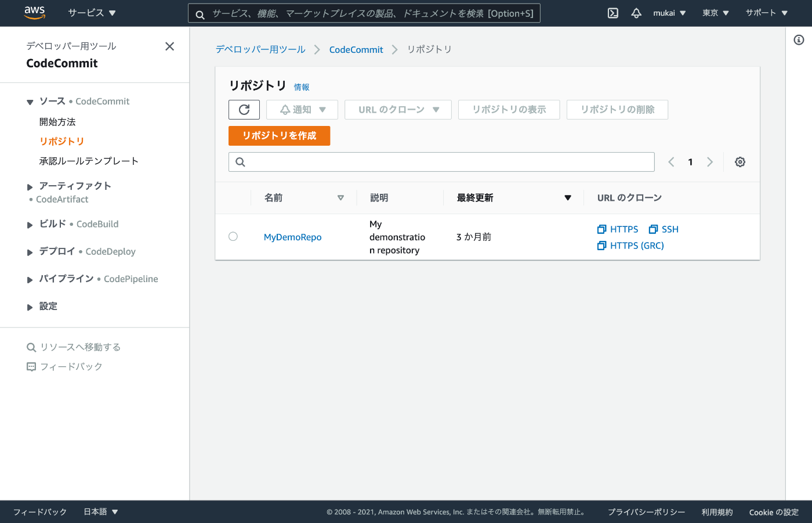Close the CodeCommit side navigation panel
The image size is (812, 523).
pyautogui.click(x=169, y=46)
